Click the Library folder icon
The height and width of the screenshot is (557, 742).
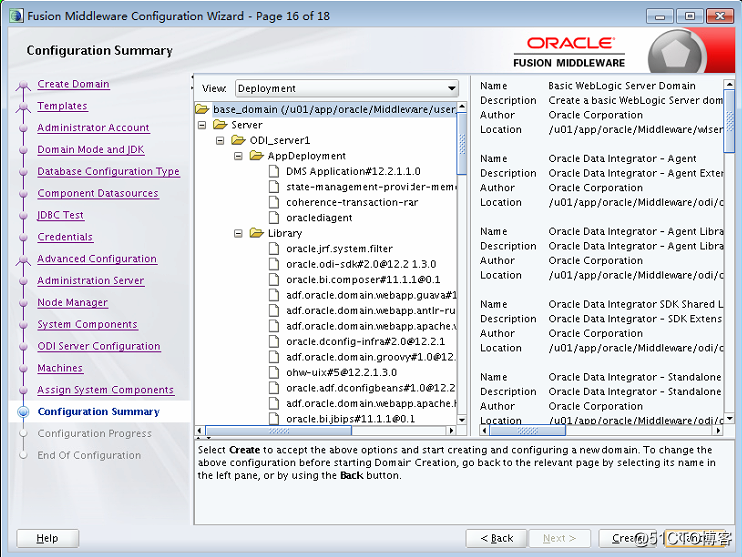256,233
